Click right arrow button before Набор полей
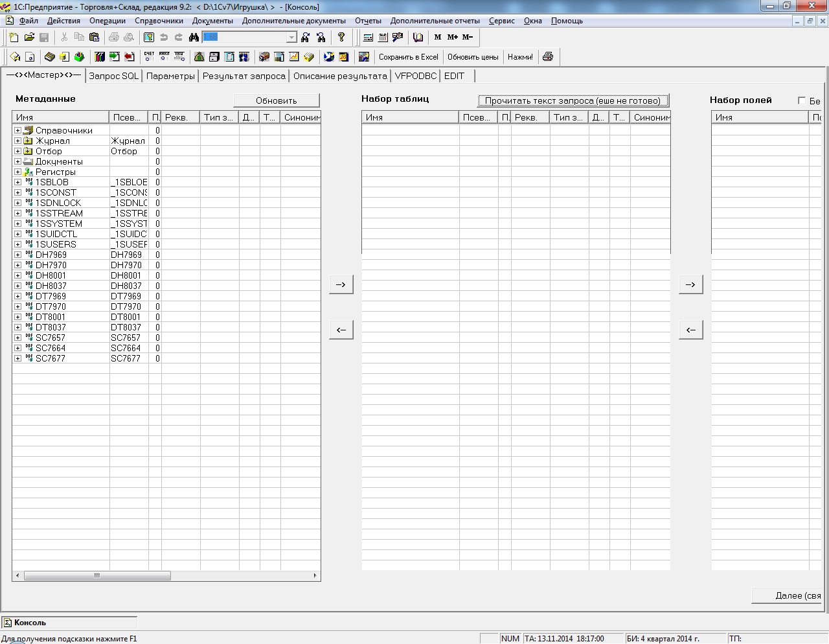829x644 pixels. point(690,284)
